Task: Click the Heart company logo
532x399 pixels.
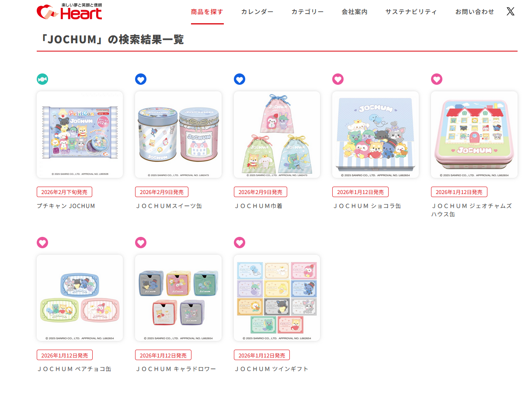Action: click(70, 11)
